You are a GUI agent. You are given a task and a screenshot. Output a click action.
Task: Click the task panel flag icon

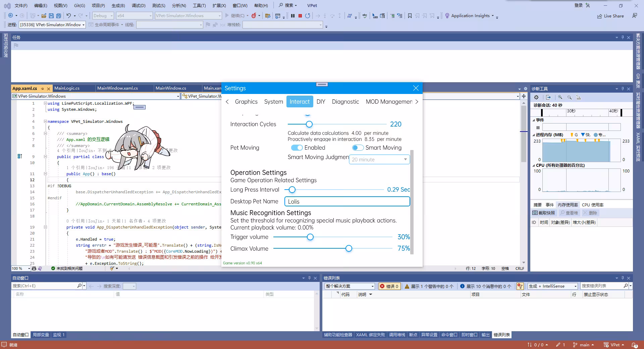16,45
